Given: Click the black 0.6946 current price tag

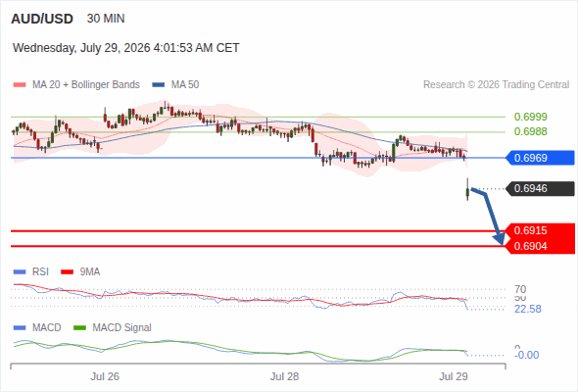Looking at the screenshot, I should click(541, 188).
